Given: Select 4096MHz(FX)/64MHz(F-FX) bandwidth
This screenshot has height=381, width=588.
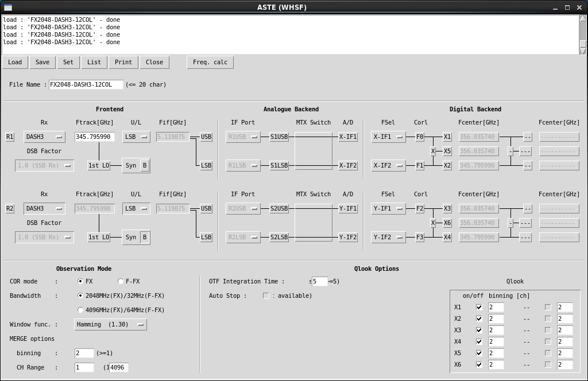Looking at the screenshot, I should 80,310.
